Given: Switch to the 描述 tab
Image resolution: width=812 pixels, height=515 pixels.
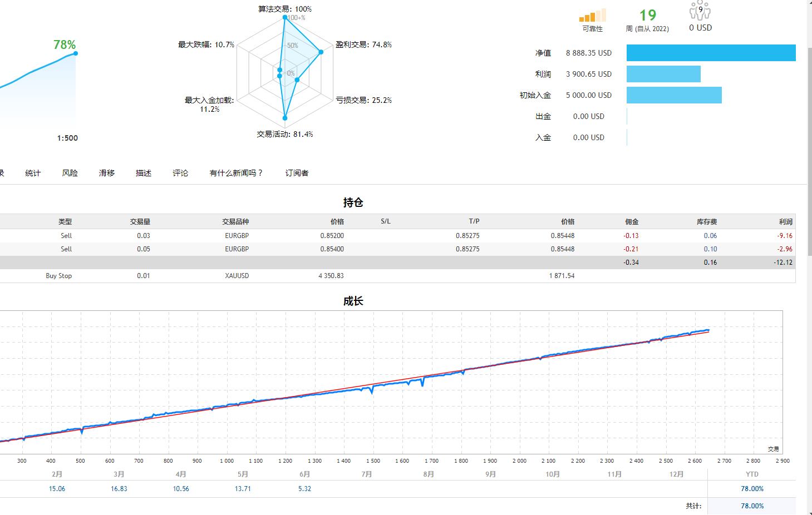Looking at the screenshot, I should [144, 173].
